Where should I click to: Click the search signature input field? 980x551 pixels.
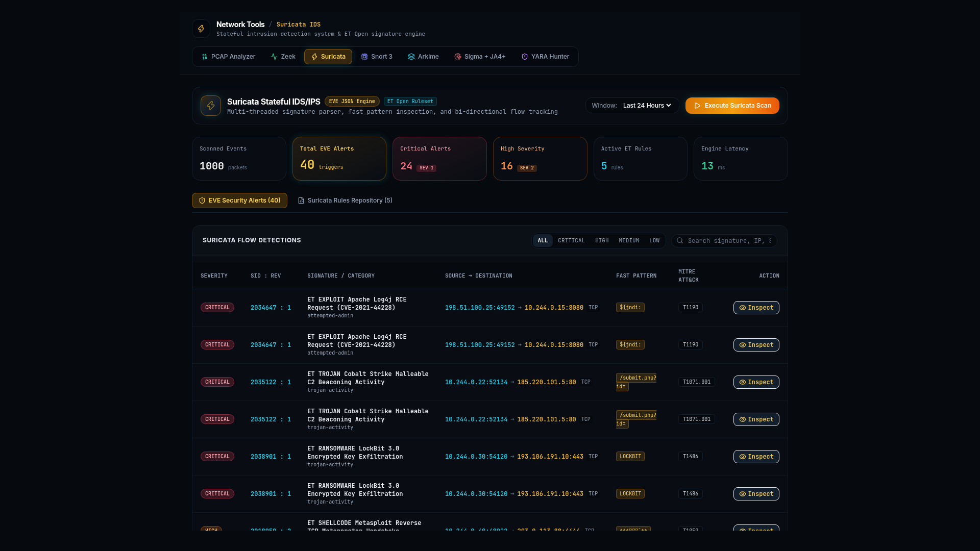tap(724, 240)
